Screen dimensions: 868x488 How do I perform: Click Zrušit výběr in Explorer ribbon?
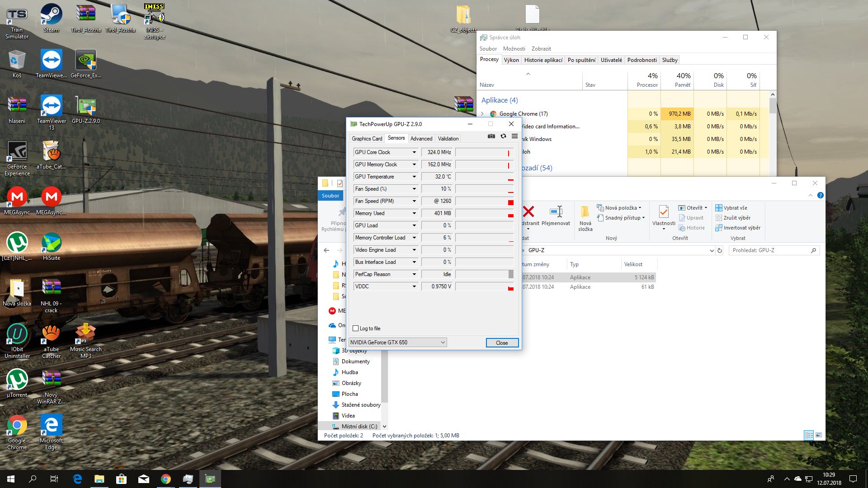[x=733, y=218]
